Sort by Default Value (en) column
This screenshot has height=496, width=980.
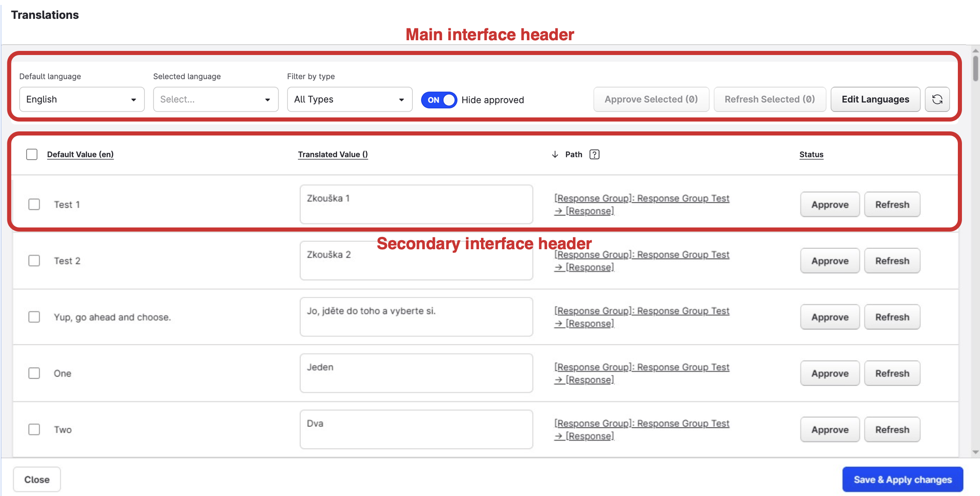pos(80,154)
